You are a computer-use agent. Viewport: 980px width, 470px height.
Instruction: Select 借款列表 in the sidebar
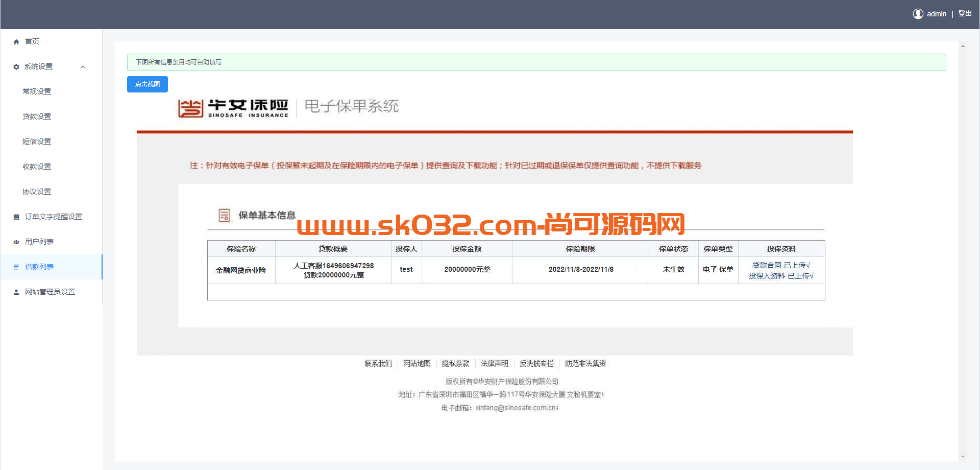(x=51, y=267)
